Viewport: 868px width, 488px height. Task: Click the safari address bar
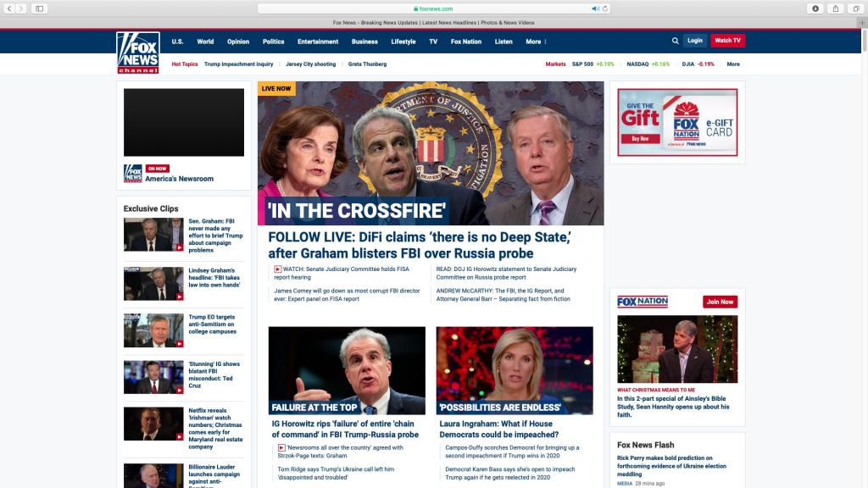tap(433, 8)
